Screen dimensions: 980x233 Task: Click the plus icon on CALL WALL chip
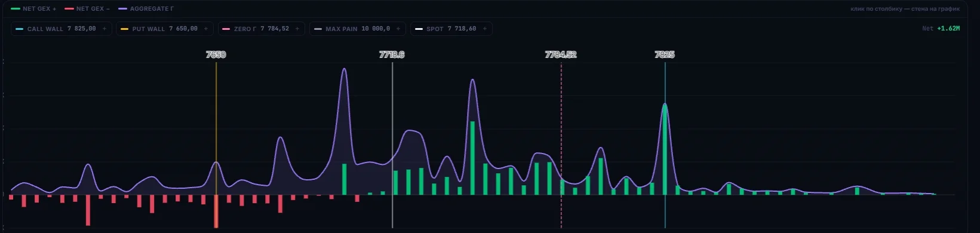(x=105, y=29)
